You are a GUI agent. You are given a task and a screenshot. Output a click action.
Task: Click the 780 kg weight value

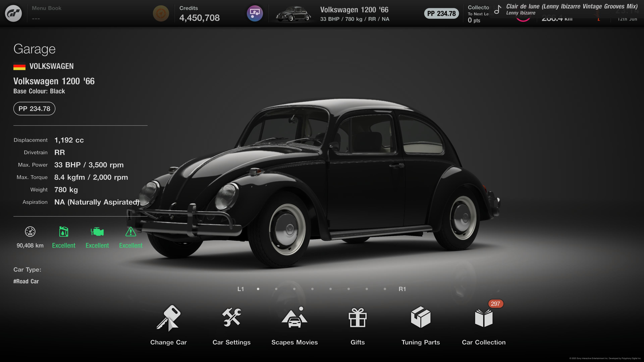[66, 190]
